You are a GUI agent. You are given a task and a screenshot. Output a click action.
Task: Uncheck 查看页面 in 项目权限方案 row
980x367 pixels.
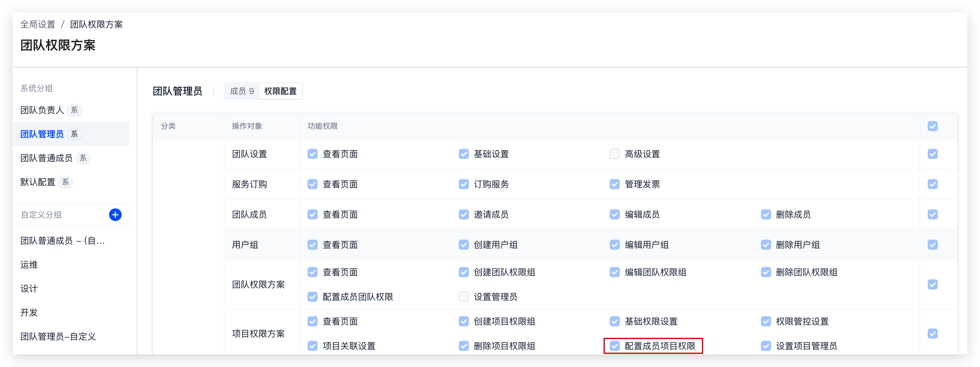(312, 321)
